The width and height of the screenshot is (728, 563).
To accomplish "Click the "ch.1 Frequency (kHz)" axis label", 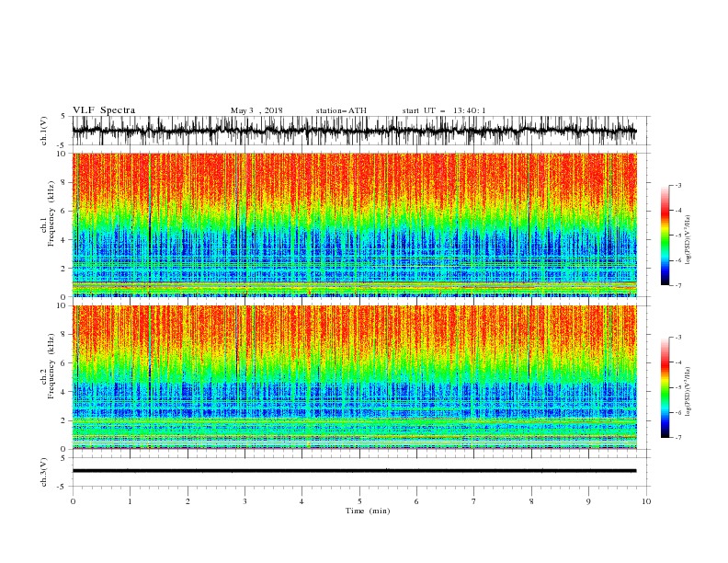I will tap(48, 214).
